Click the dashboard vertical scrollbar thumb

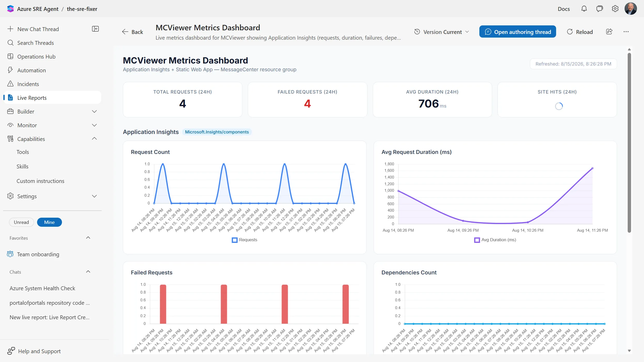[x=629, y=143]
